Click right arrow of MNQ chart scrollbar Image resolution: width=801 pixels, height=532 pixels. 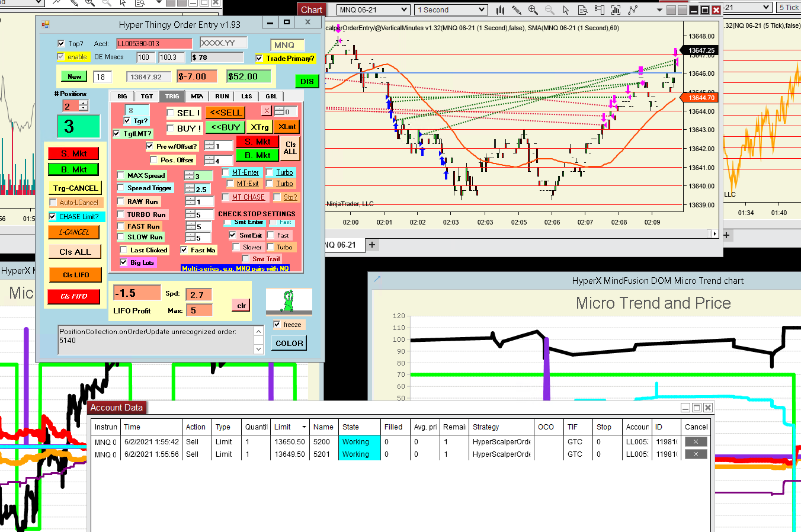click(x=715, y=234)
